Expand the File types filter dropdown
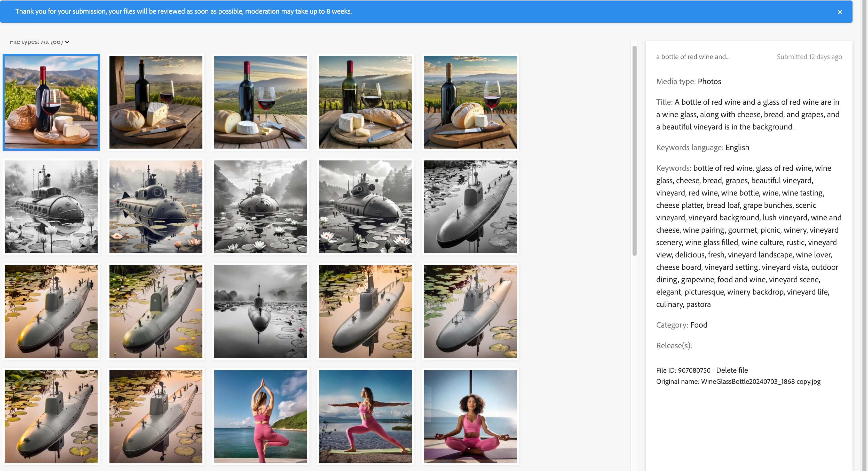The width and height of the screenshot is (868, 471). click(40, 42)
